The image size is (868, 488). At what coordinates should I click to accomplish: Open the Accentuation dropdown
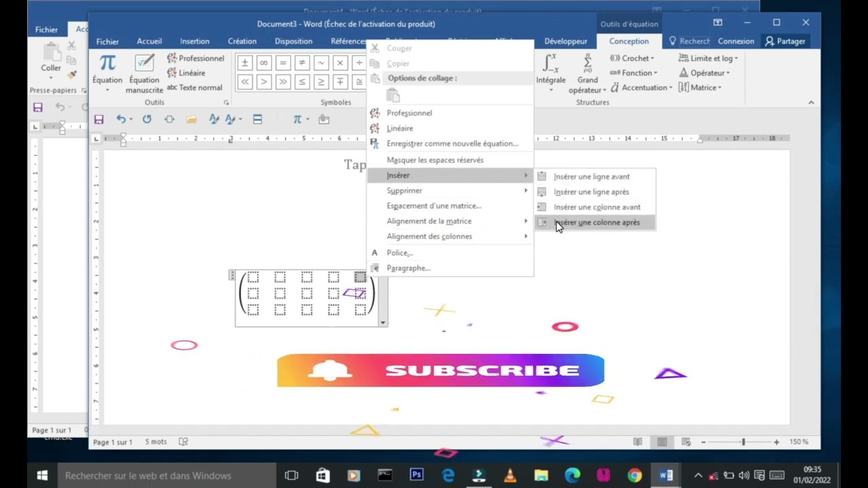pos(642,87)
